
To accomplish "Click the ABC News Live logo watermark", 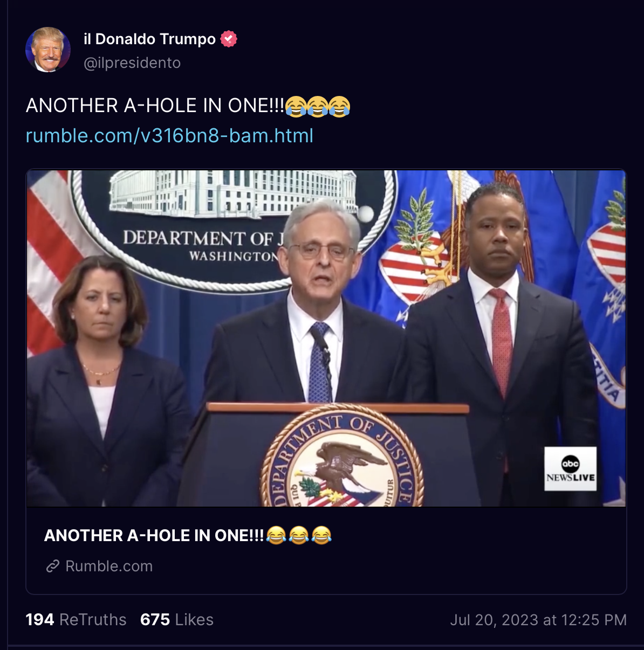I will 570,468.
